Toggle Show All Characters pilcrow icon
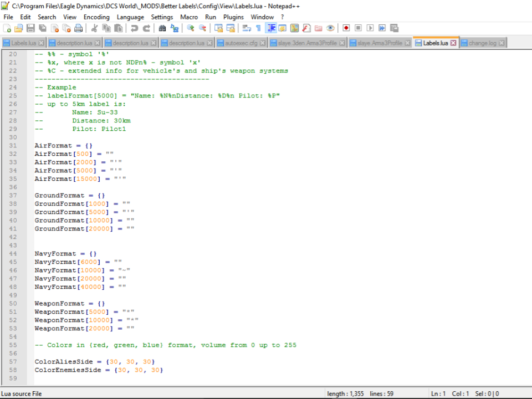Screen dimensions: 532x399 coord(258,28)
